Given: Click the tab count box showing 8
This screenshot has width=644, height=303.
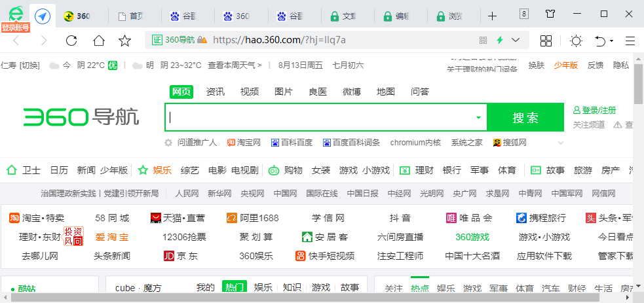Looking at the screenshot, I should tap(523, 14).
